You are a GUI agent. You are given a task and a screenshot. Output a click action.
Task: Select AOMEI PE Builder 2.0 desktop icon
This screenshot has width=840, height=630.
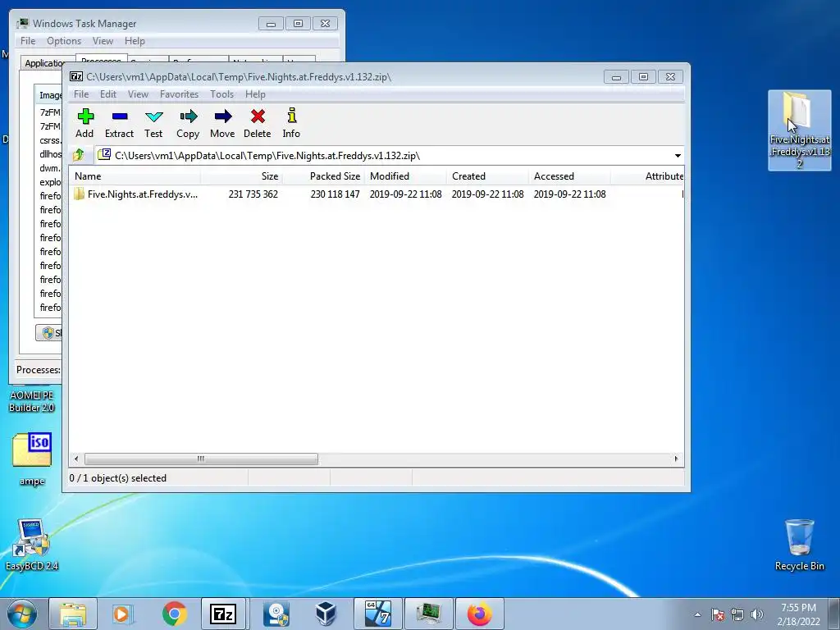pyautogui.click(x=32, y=400)
